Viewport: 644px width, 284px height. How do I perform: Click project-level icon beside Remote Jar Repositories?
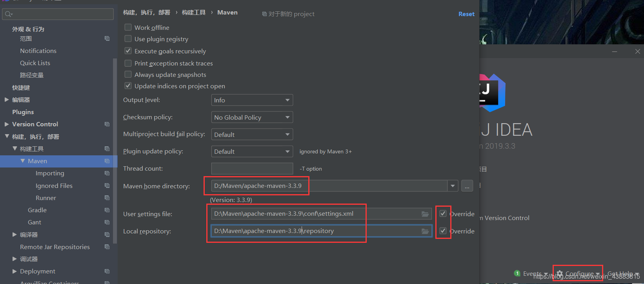[x=107, y=247]
